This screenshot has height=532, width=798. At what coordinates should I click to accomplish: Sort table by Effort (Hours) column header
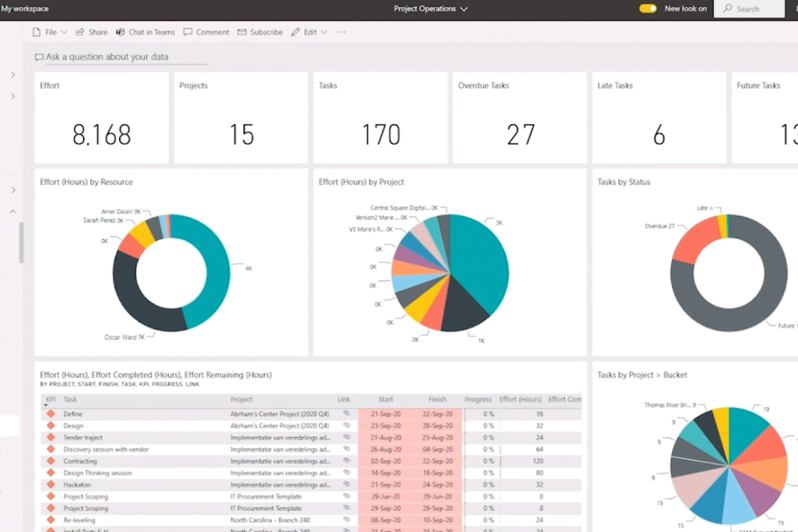tap(521, 399)
